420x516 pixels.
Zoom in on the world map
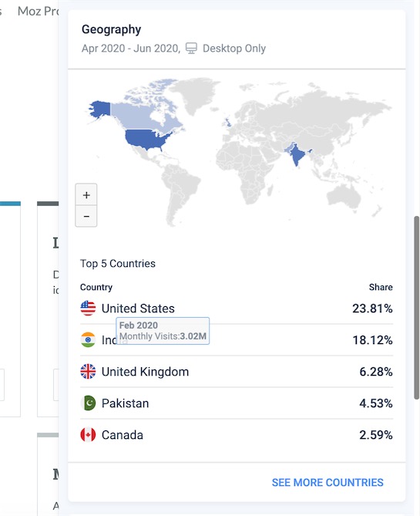(86, 195)
